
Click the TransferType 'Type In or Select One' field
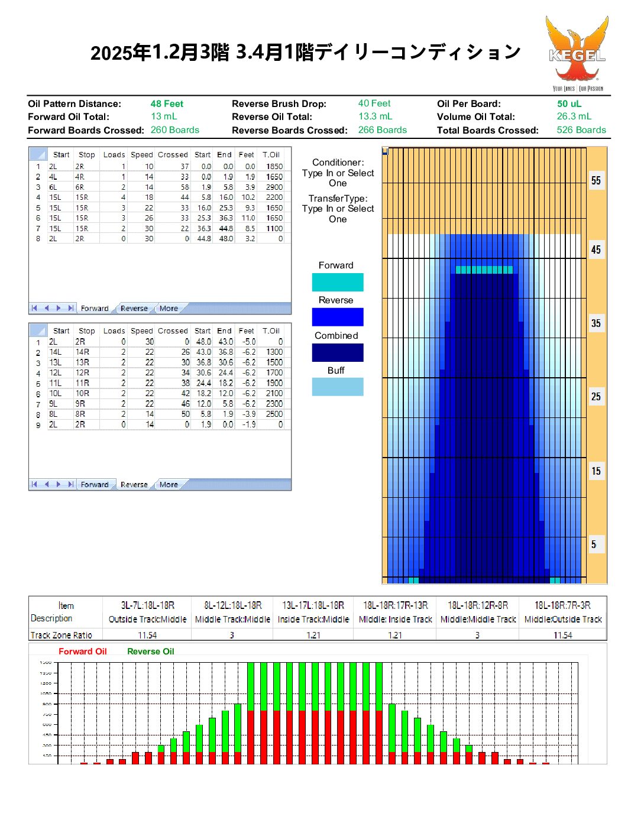[338, 214]
